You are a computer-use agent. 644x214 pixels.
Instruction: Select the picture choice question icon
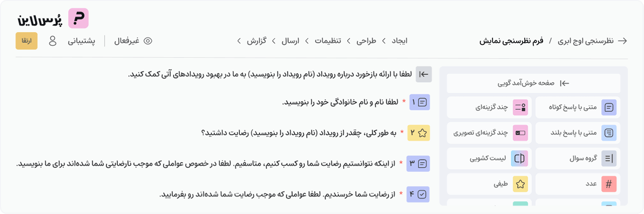pyautogui.click(x=520, y=133)
